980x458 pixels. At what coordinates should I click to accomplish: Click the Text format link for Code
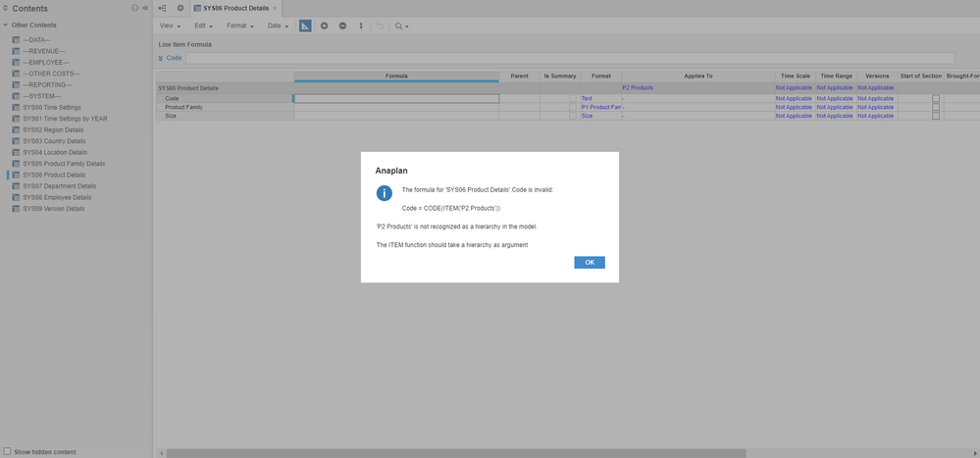(x=587, y=99)
